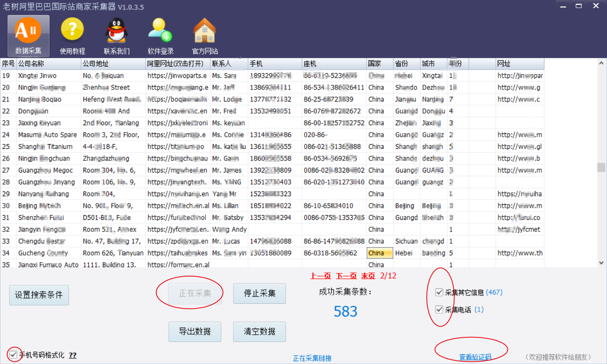Click row number 19 cell

pyautogui.click(x=8, y=76)
